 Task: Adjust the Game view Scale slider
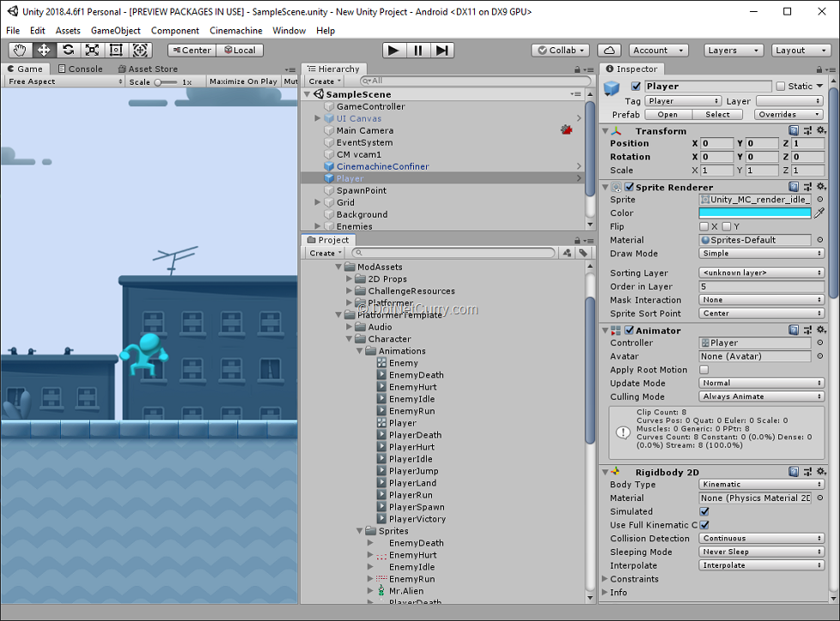[x=165, y=82]
